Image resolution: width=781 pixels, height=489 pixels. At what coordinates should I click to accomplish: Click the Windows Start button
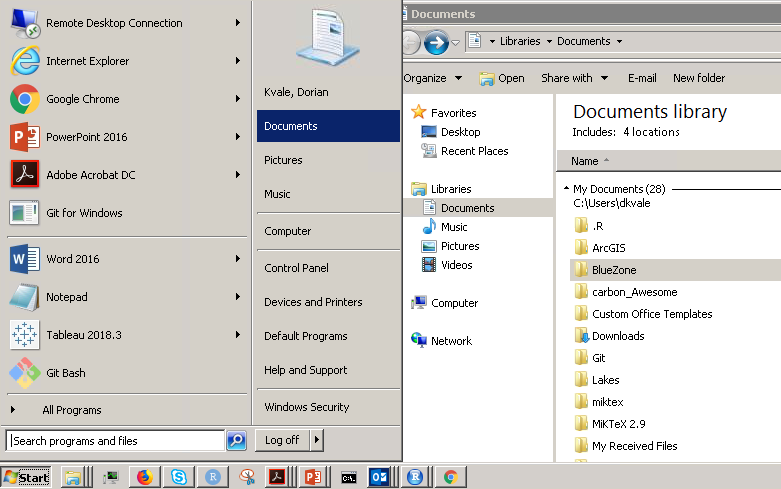(26, 477)
